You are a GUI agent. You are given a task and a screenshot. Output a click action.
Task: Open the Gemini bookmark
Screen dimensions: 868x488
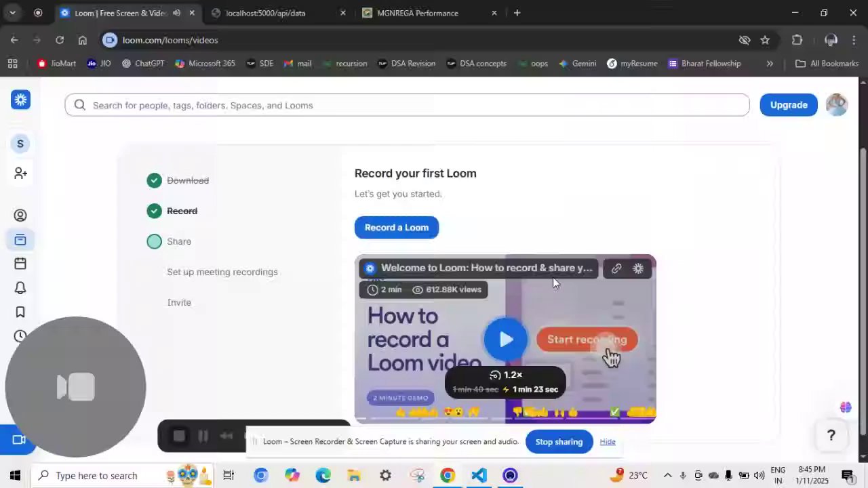point(577,64)
